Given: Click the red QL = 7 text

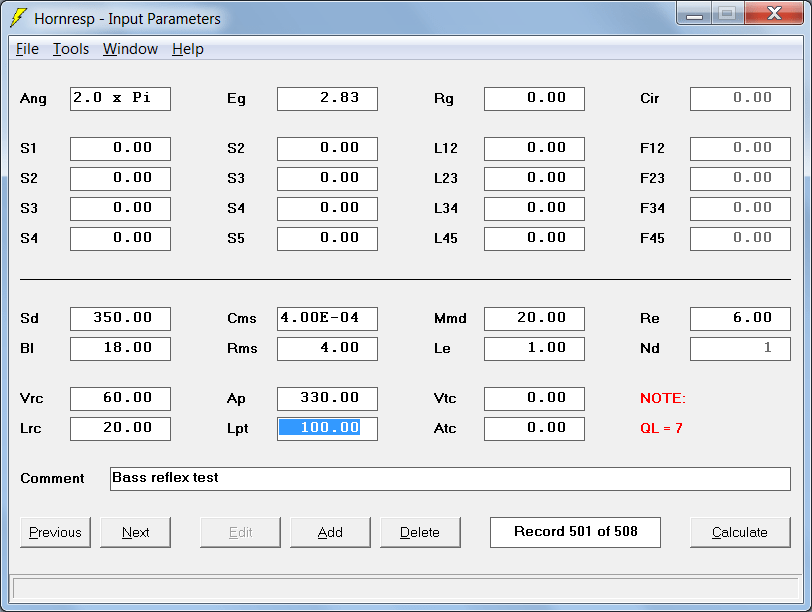Looking at the screenshot, I should click(x=661, y=428).
